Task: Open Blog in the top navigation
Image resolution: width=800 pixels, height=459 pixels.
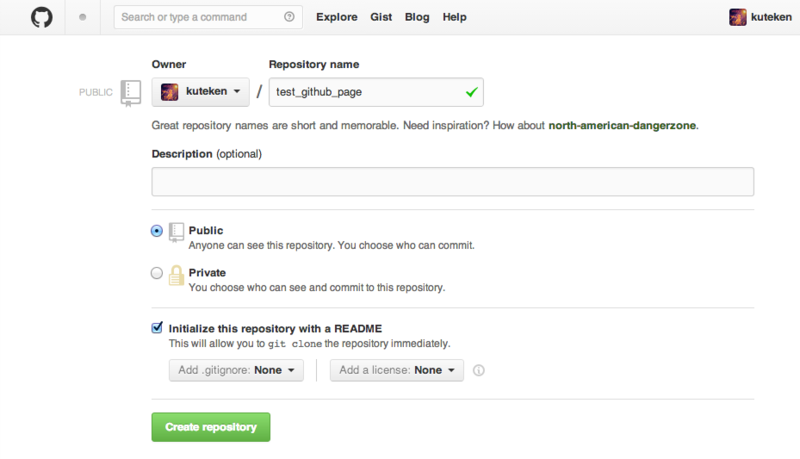Action: click(x=417, y=17)
